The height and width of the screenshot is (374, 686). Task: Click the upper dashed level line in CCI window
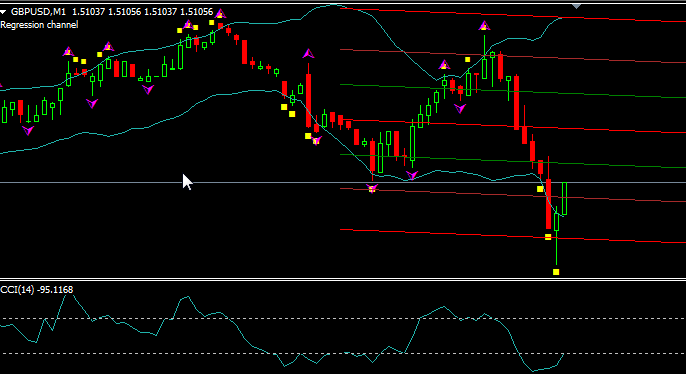[343, 318]
